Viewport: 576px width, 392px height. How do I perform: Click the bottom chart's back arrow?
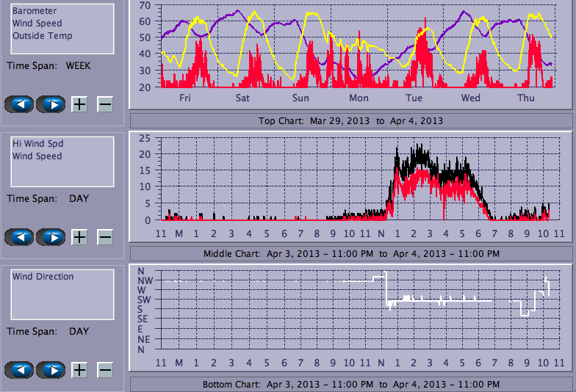(19, 369)
